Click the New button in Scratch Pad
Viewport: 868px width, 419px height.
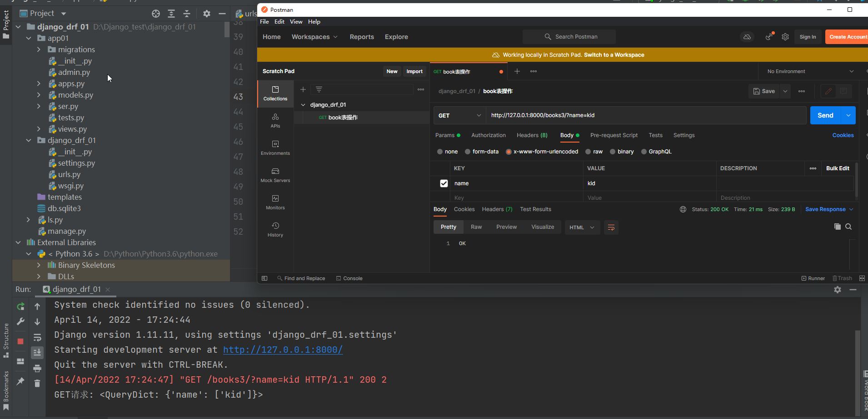(392, 71)
